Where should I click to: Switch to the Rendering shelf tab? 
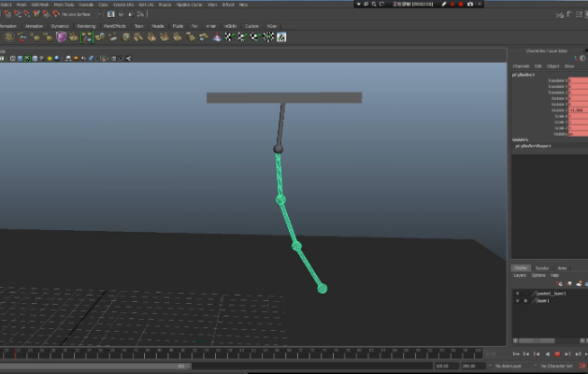click(x=86, y=26)
